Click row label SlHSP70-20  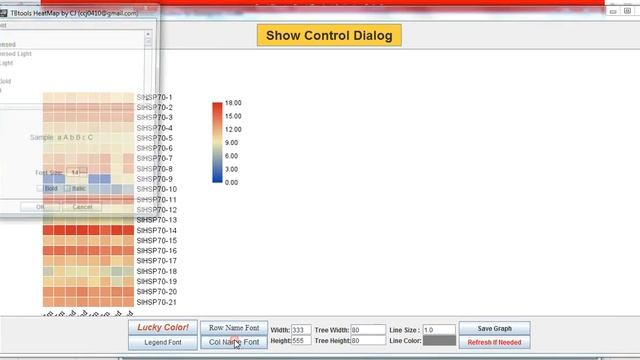coord(156,291)
